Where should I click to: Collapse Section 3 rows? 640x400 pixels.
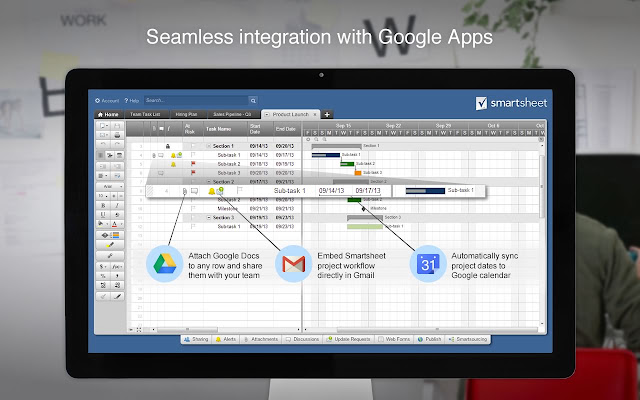[209, 218]
